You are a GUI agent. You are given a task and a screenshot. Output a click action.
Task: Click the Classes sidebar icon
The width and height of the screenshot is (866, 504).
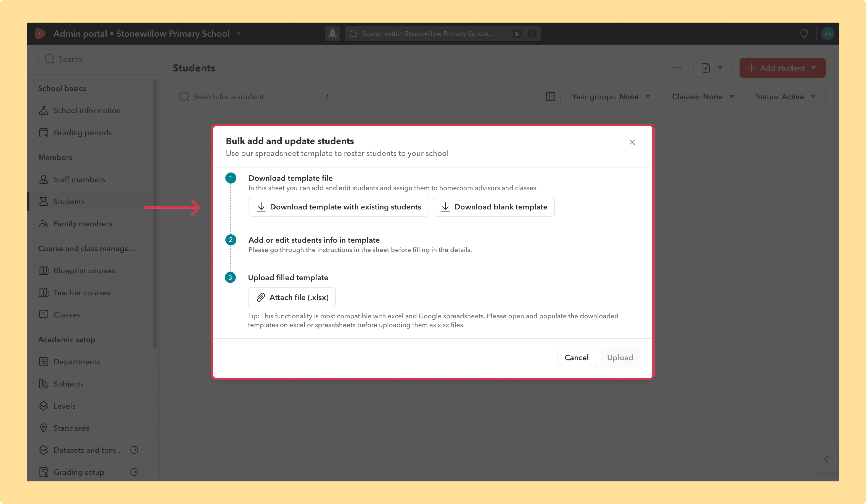point(44,315)
